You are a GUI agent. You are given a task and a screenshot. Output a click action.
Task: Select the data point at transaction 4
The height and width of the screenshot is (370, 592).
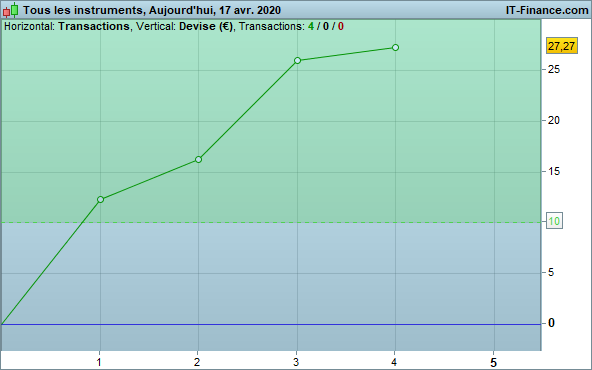395,48
